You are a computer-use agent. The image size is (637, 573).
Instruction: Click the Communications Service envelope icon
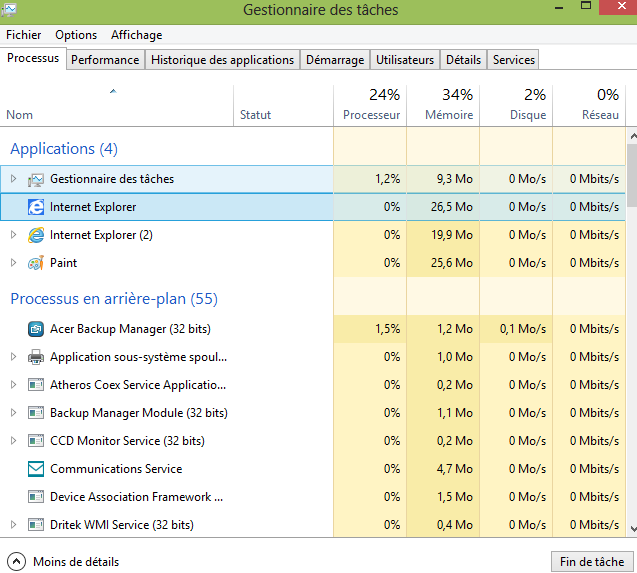(36, 469)
